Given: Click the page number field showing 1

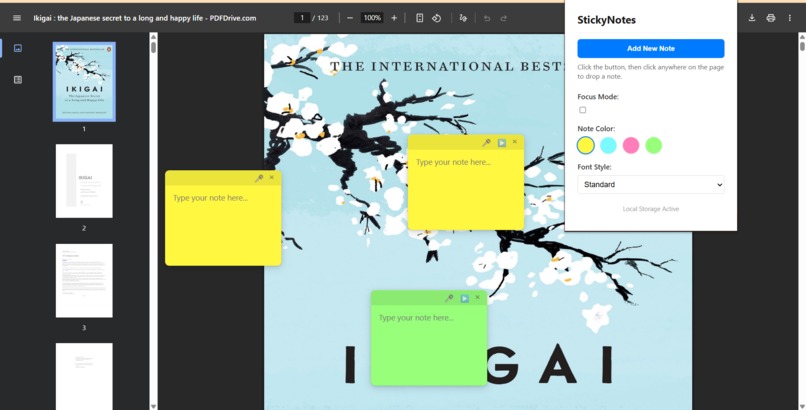Looking at the screenshot, I should coord(302,18).
